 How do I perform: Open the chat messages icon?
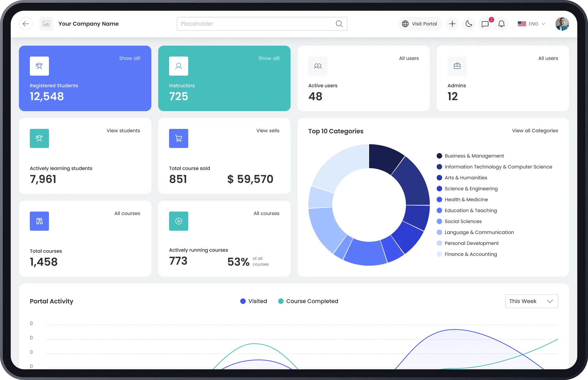click(485, 24)
